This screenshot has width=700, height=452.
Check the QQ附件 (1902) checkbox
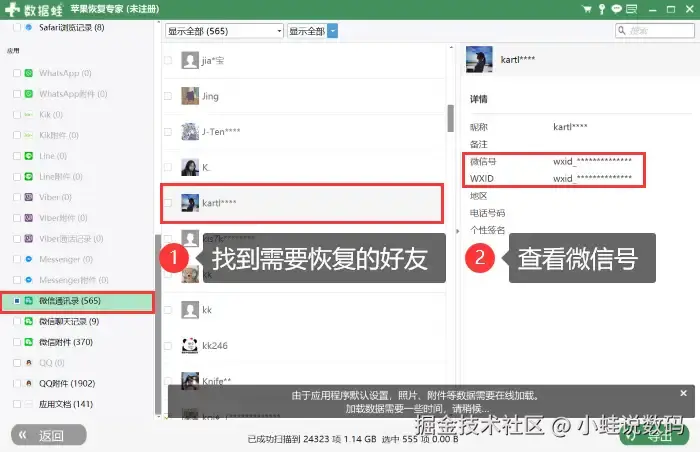click(x=17, y=383)
